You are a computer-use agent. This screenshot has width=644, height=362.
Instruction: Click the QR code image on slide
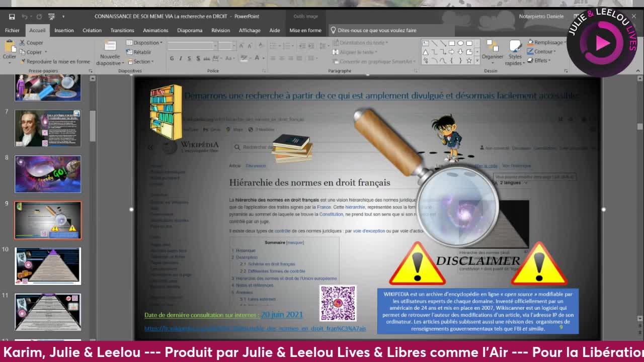338,303
